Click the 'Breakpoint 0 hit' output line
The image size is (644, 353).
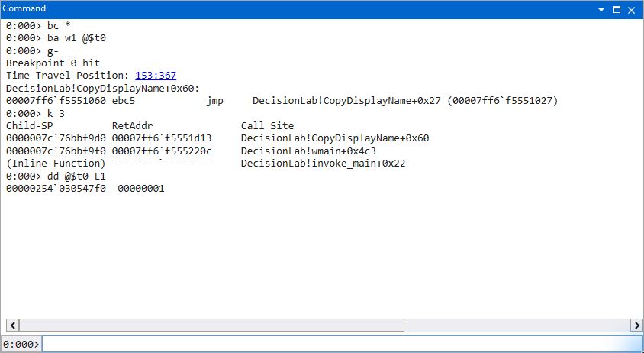53,63
